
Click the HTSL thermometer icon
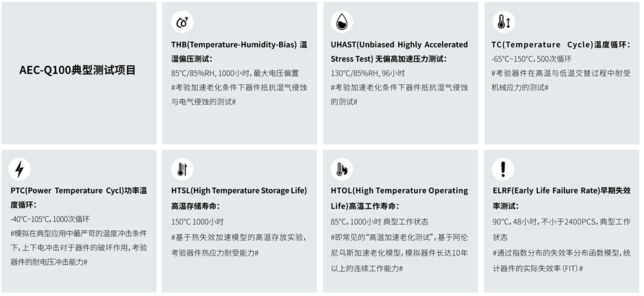tap(182, 169)
